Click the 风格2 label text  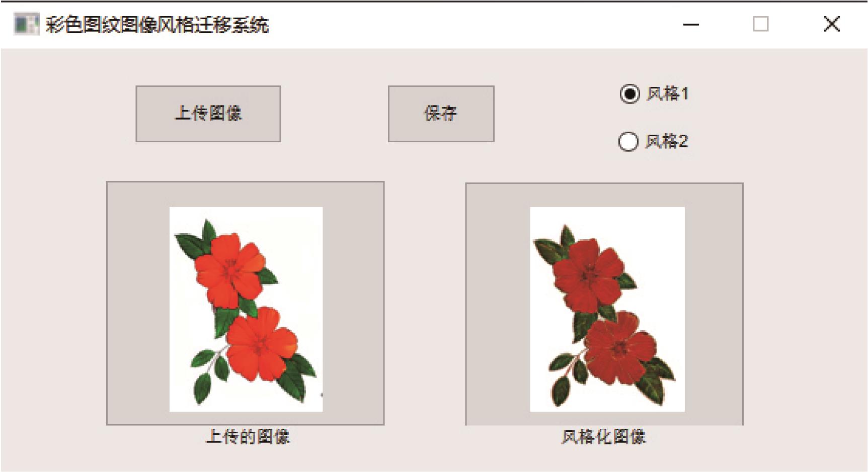(667, 141)
